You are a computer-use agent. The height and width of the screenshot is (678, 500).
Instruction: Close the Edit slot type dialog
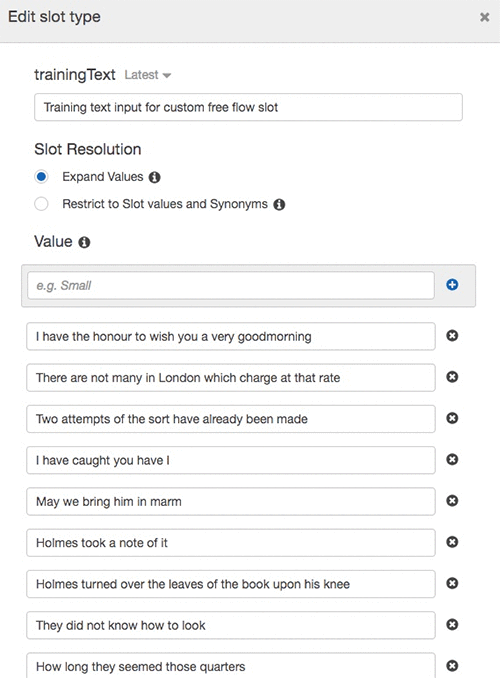coord(484,17)
